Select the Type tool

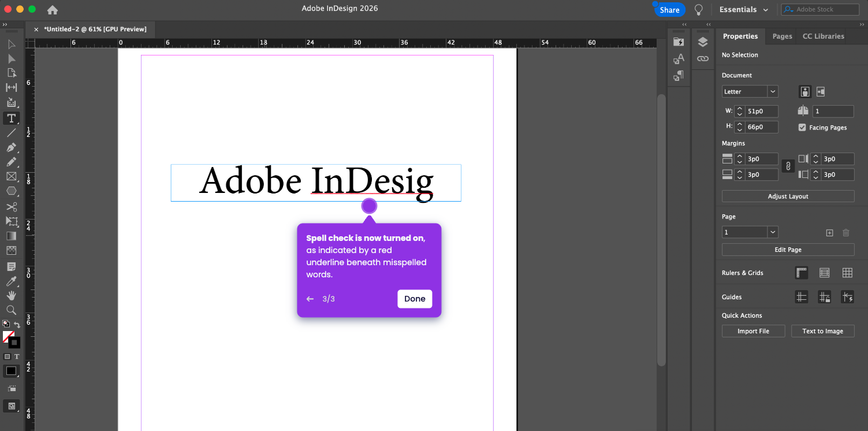[x=11, y=118]
